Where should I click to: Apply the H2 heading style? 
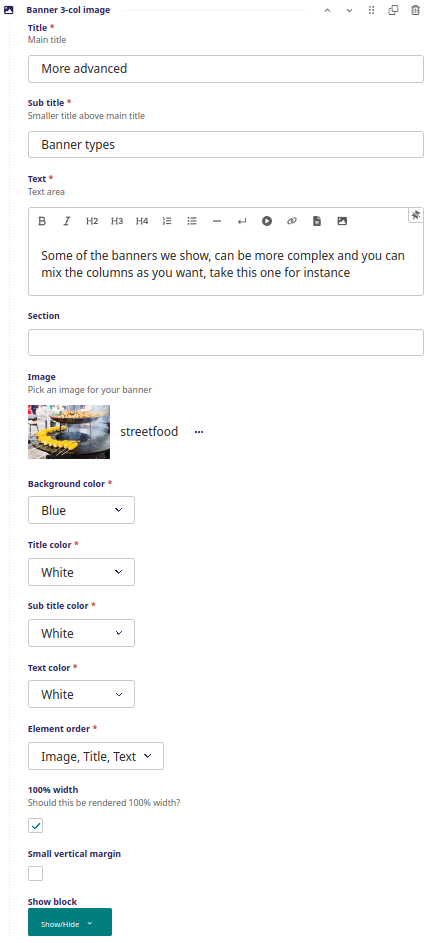click(91, 221)
